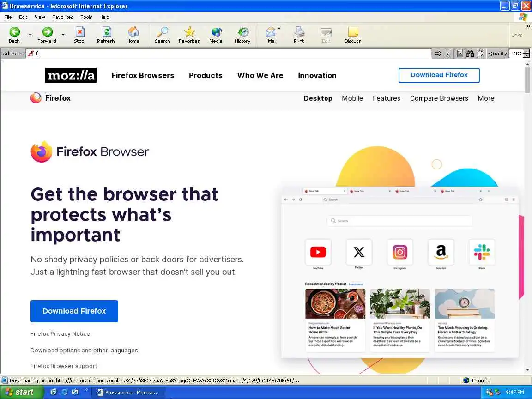The width and height of the screenshot is (532, 399).
Task: Expand the Mail button dropdown arrow
Action: pyautogui.click(x=279, y=29)
